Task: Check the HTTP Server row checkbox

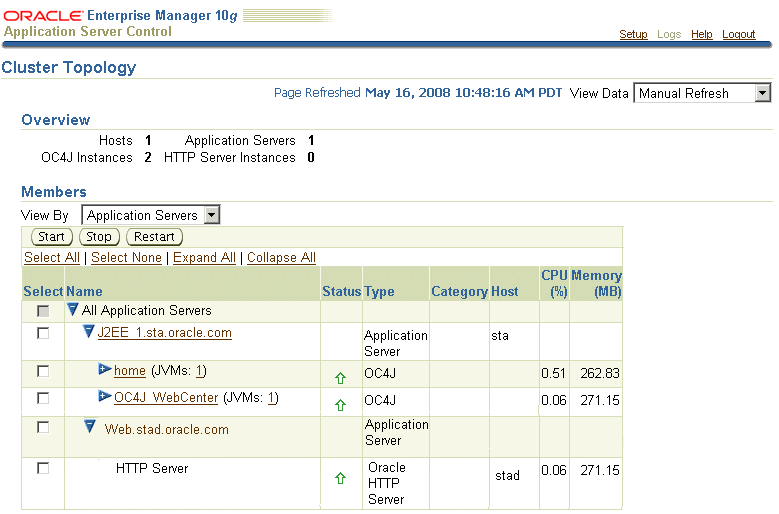Action: click(43, 468)
